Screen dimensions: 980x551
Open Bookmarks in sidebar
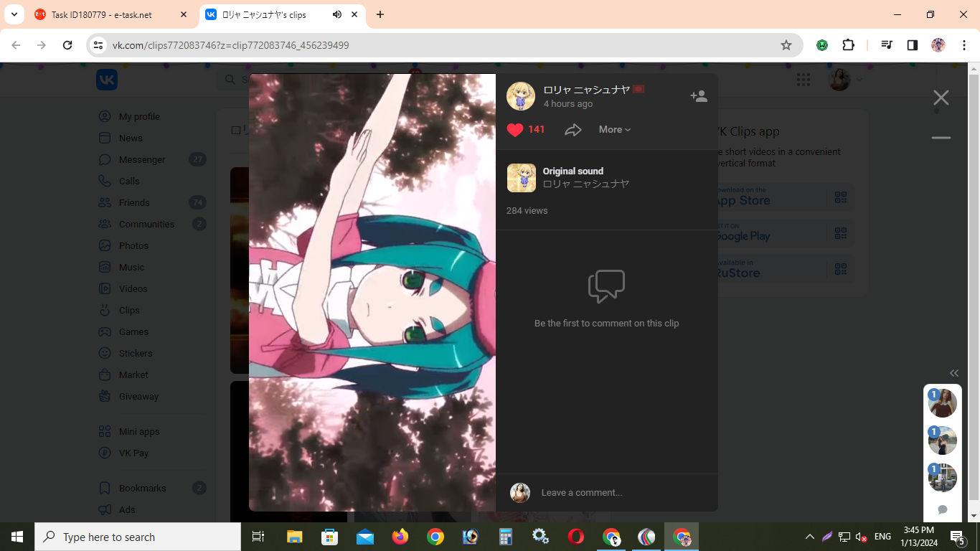pyautogui.click(x=142, y=488)
